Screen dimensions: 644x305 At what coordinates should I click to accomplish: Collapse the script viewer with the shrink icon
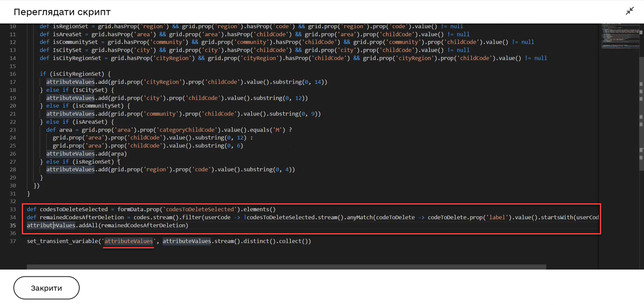pyautogui.click(x=629, y=11)
